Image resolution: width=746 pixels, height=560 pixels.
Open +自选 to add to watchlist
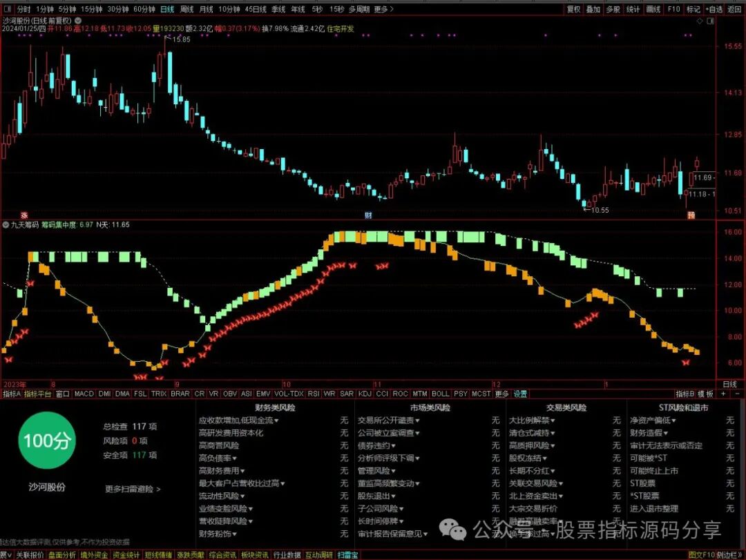[x=714, y=9]
